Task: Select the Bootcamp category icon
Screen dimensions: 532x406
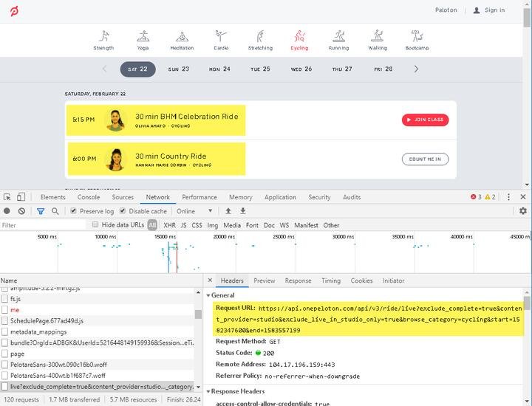Action: [x=417, y=36]
